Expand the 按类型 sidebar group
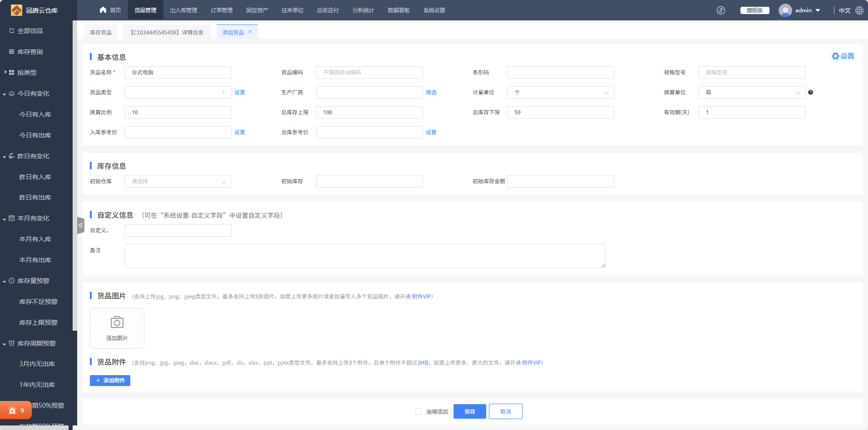The width and height of the screenshot is (868, 430). (5, 73)
